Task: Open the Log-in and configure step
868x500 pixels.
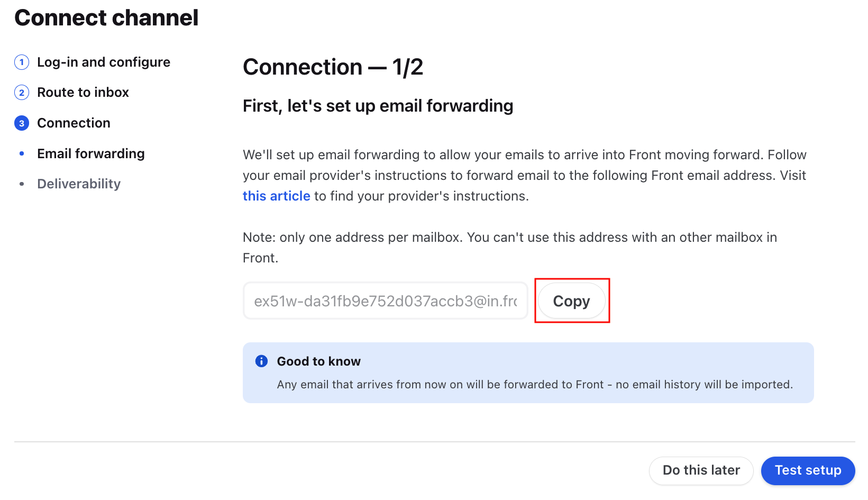Action: 104,62
